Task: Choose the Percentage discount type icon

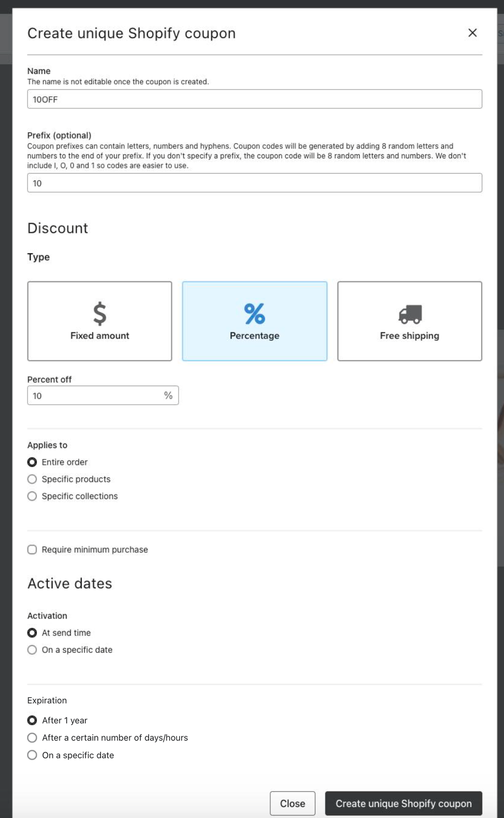Action: pyautogui.click(x=254, y=314)
